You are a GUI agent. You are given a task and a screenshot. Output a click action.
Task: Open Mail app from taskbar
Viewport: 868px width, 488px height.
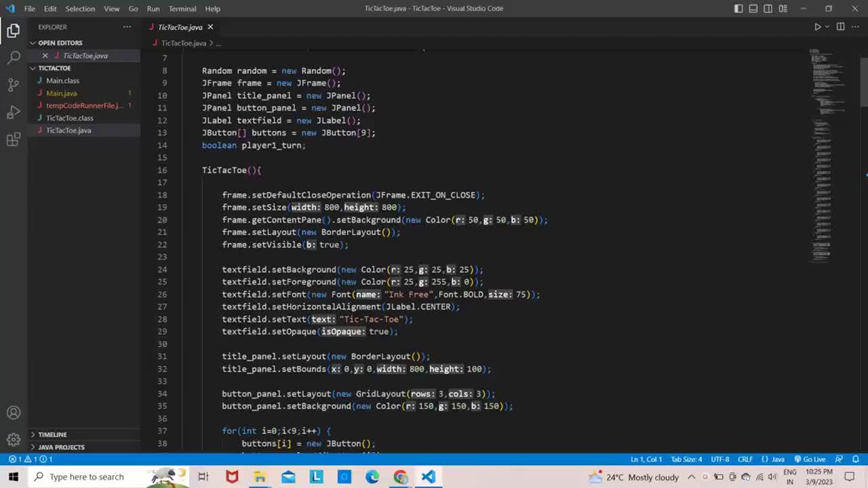pyautogui.click(x=288, y=476)
